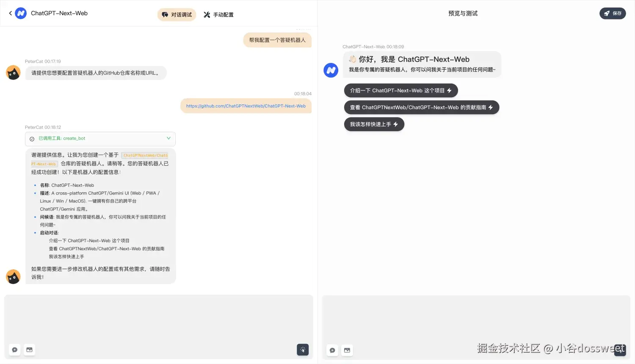This screenshot has height=364, width=635.
Task: Switch to the 手动配置 tab
Action: 218,15
